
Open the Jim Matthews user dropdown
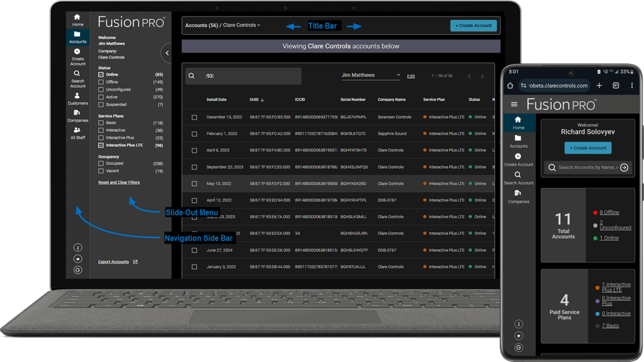click(371, 76)
